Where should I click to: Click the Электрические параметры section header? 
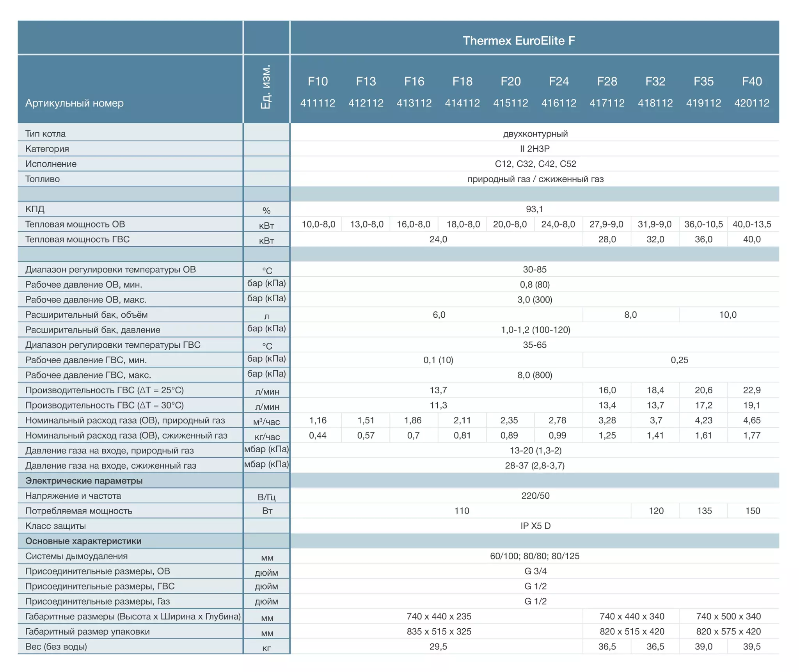(84, 481)
